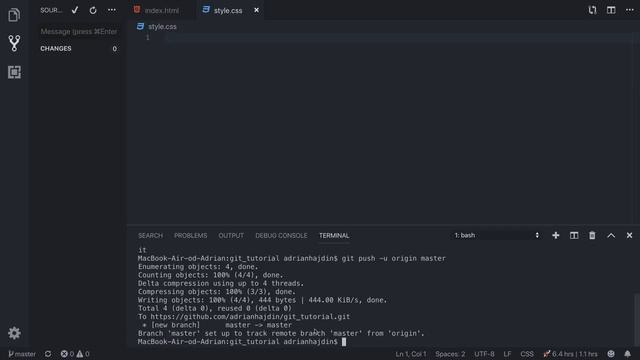
Task: Open the Source Control view
Action: (14, 43)
